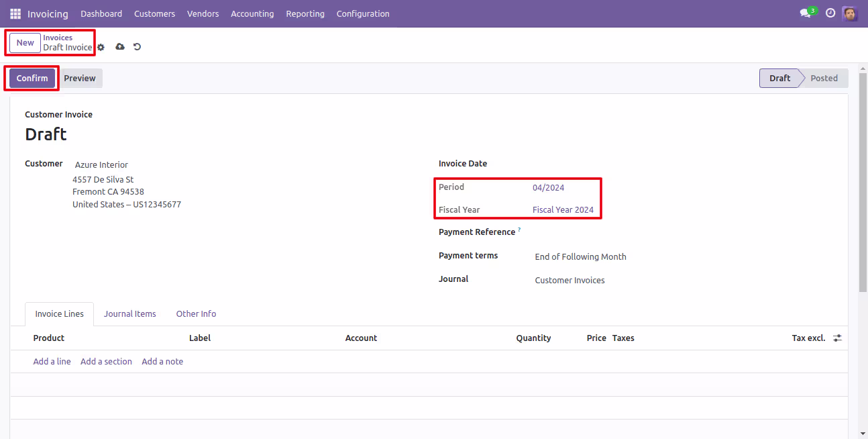
Task: Click the Add a line link
Action: pyautogui.click(x=52, y=361)
